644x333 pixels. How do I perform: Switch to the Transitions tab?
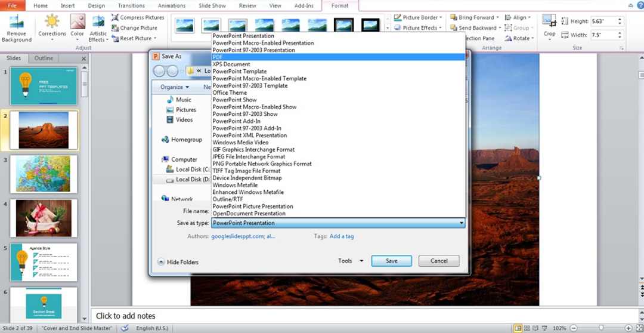(x=131, y=6)
